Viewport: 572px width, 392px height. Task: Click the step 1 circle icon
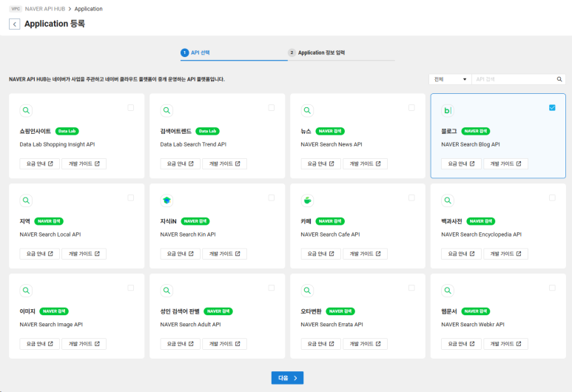(x=184, y=53)
